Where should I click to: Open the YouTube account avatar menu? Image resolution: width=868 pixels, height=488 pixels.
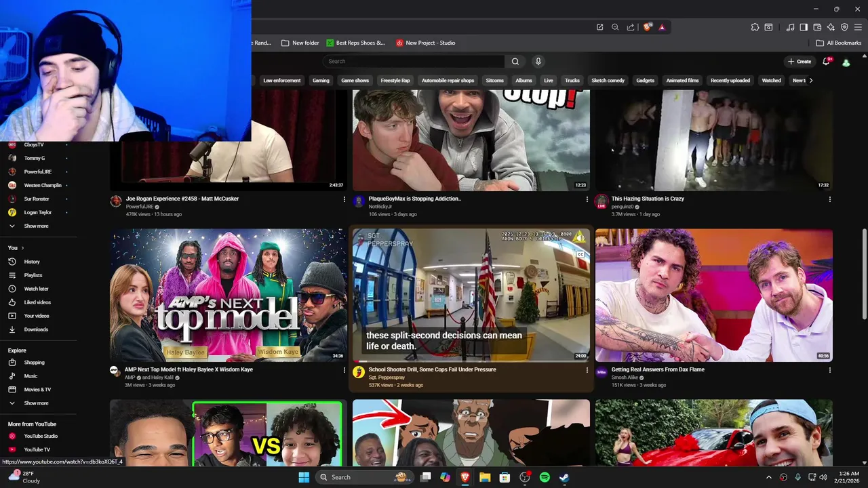pyautogui.click(x=846, y=62)
